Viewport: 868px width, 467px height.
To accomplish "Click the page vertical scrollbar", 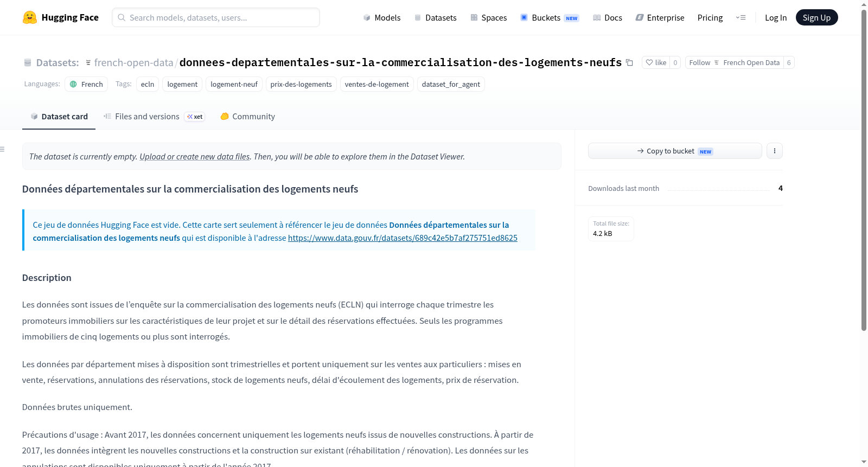I will (x=864, y=170).
